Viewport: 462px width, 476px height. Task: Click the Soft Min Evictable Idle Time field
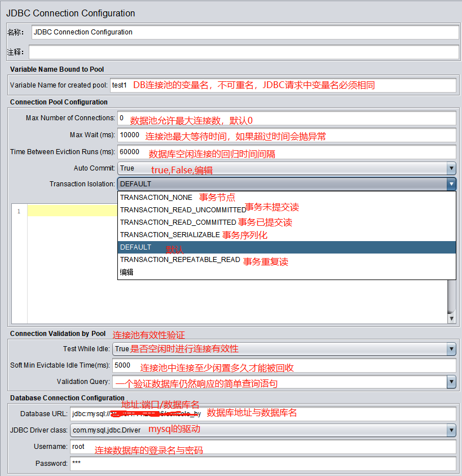284,365
